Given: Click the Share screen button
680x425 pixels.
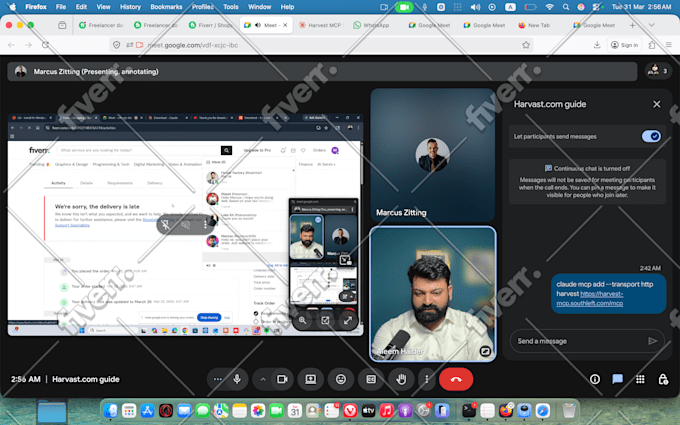Looking at the screenshot, I should pyautogui.click(x=311, y=379).
